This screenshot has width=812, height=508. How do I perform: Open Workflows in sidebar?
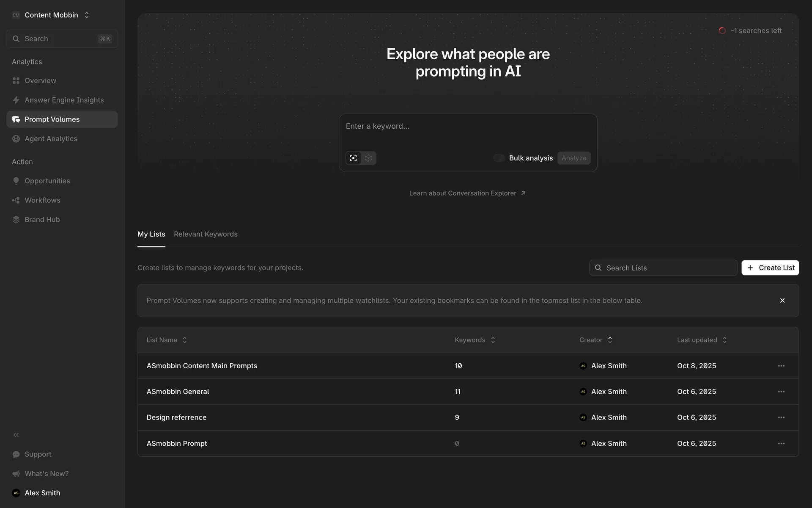[x=42, y=200]
